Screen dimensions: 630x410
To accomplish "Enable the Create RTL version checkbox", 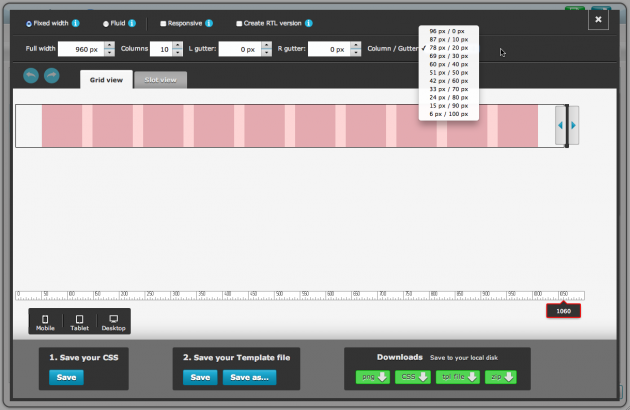I will point(239,22).
